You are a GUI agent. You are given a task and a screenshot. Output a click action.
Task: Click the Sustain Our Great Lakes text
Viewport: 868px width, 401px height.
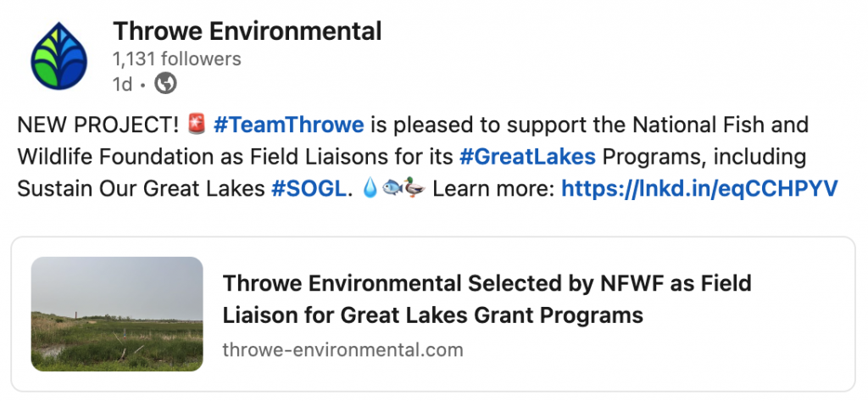142,189
